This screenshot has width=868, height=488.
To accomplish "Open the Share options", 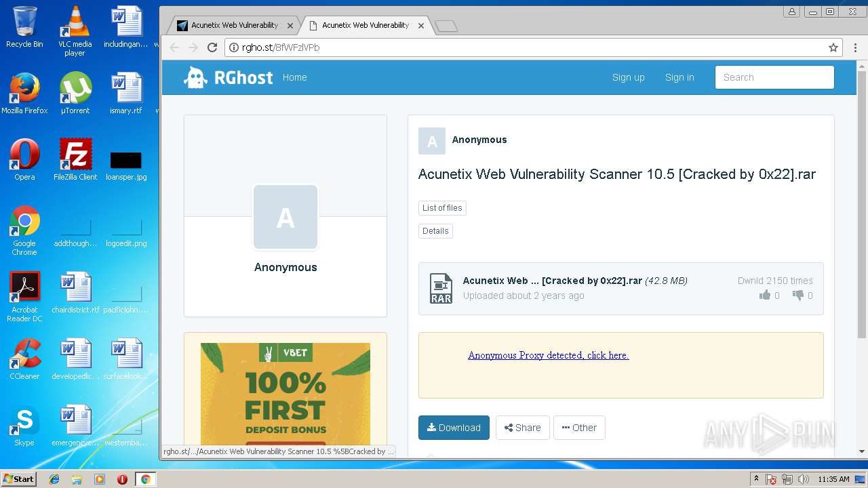I will (523, 428).
